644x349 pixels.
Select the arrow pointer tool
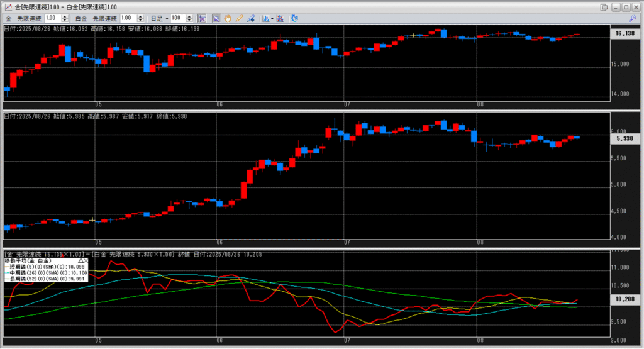(x=216, y=18)
